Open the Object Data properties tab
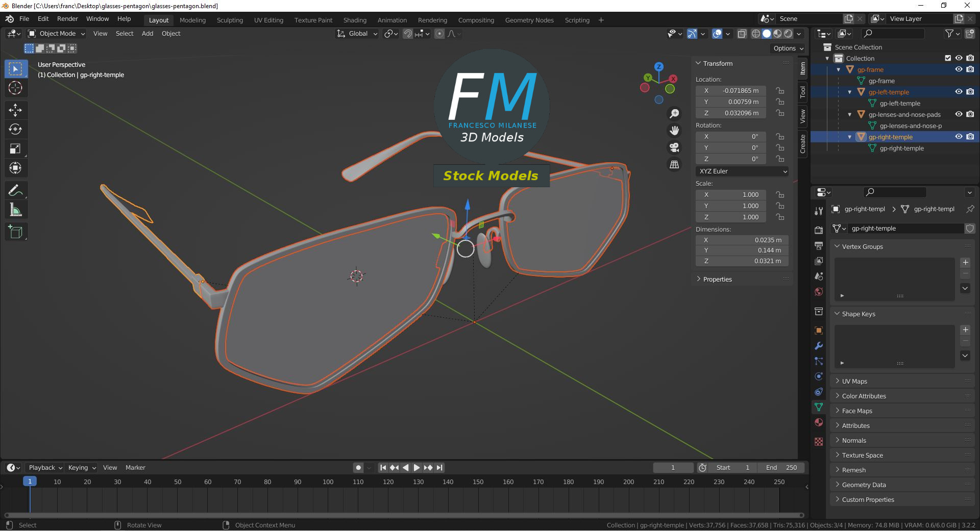Viewport: 980px width, 531px height. pyautogui.click(x=819, y=407)
